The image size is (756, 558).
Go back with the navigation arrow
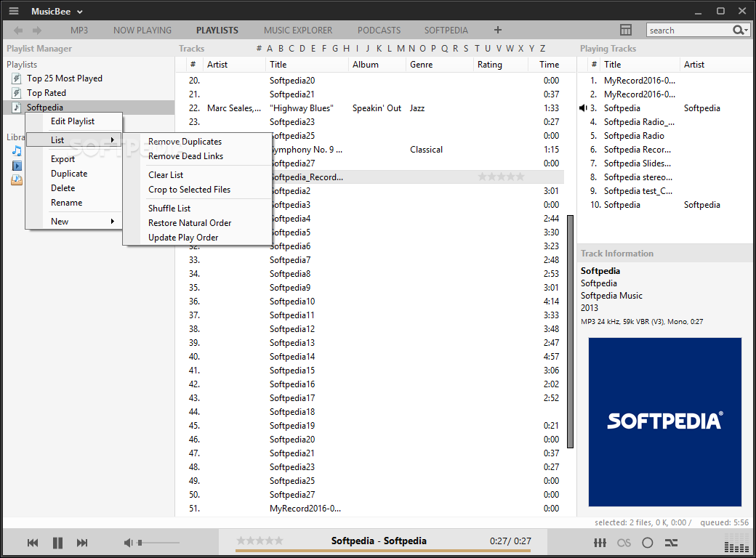click(18, 31)
